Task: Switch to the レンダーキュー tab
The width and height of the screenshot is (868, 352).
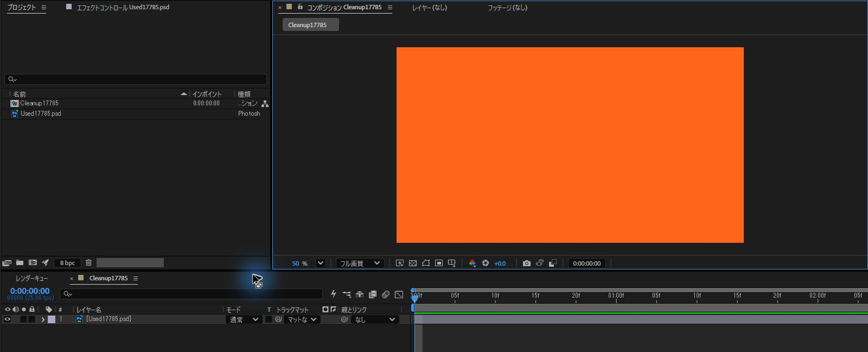Action: (31, 278)
